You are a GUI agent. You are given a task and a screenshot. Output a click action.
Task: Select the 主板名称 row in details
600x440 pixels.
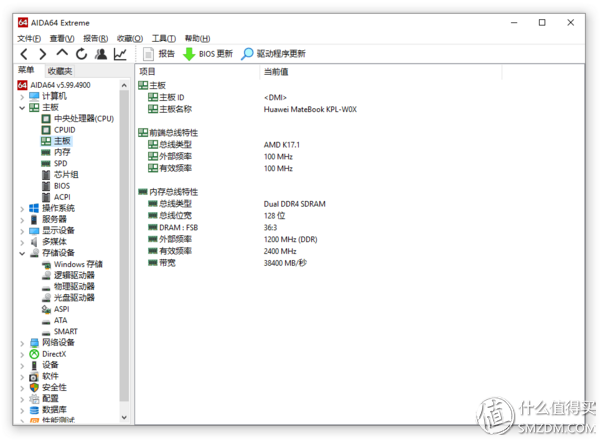(247, 109)
